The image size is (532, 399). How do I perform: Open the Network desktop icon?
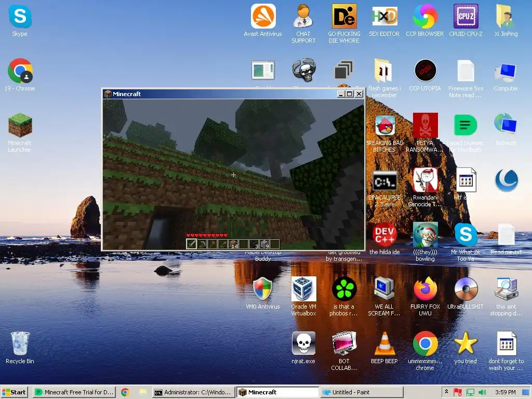[506, 129]
